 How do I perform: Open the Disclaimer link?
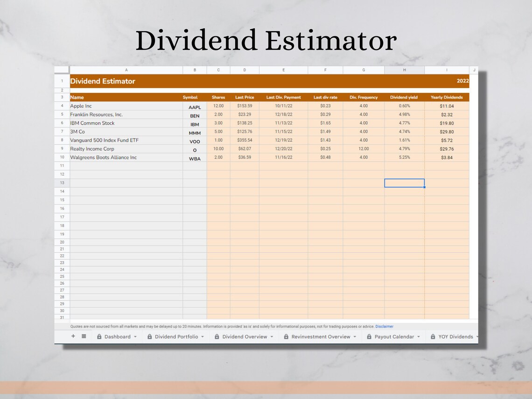tap(384, 326)
